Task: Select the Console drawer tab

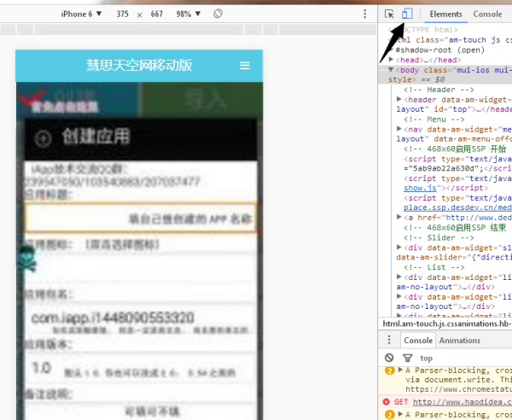Action: [x=418, y=341]
